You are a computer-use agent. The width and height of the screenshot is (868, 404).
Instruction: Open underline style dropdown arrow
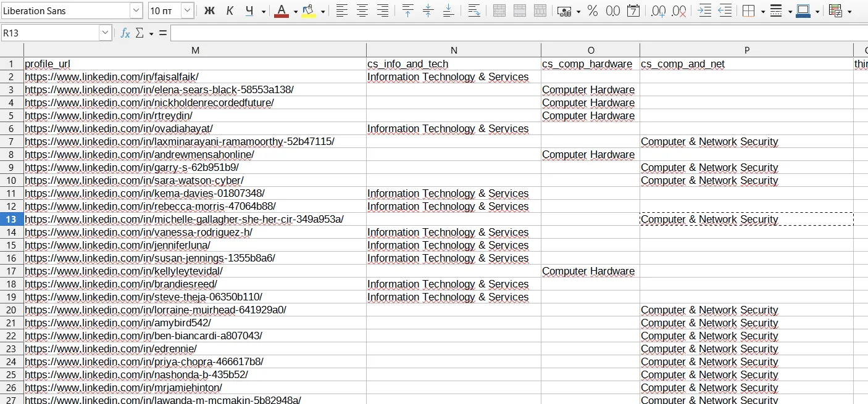click(x=264, y=11)
